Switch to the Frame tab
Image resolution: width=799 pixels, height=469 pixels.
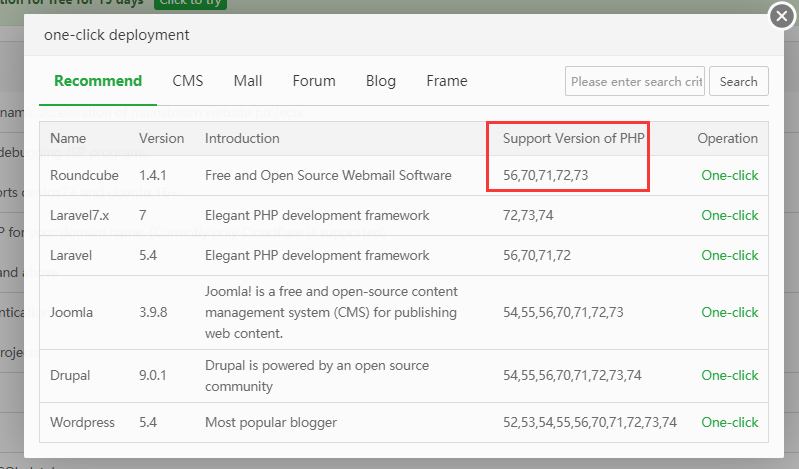tap(446, 81)
